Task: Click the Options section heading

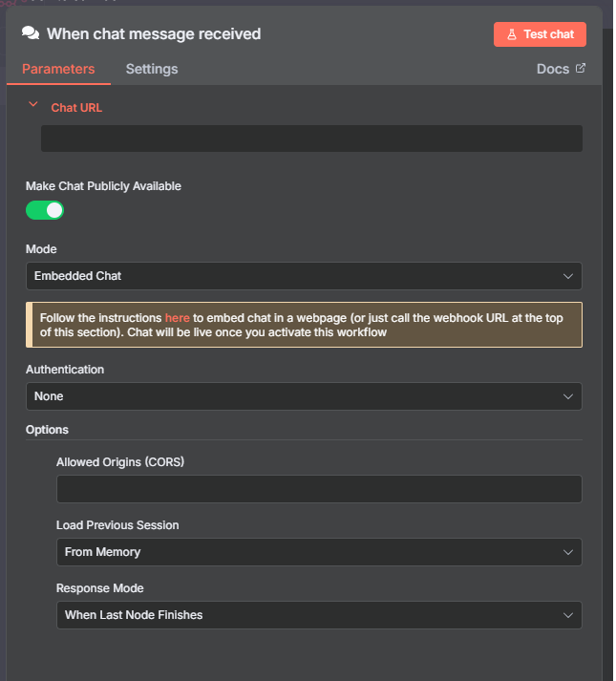Action: tap(47, 430)
